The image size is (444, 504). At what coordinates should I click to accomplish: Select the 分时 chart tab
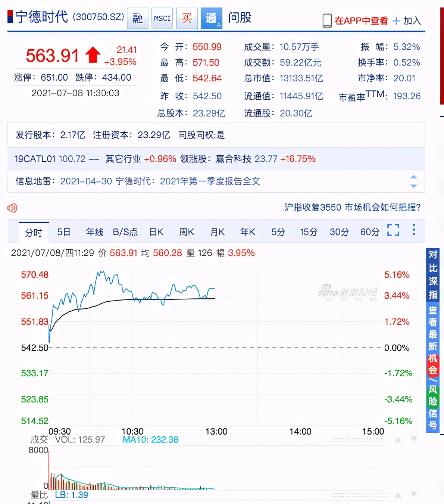click(x=34, y=232)
